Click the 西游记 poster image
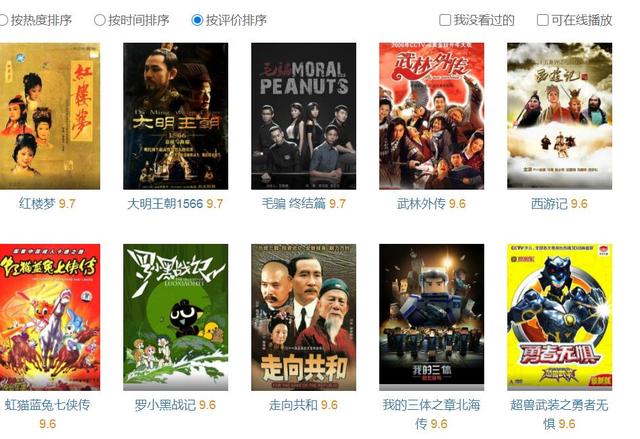 pyautogui.click(x=559, y=116)
